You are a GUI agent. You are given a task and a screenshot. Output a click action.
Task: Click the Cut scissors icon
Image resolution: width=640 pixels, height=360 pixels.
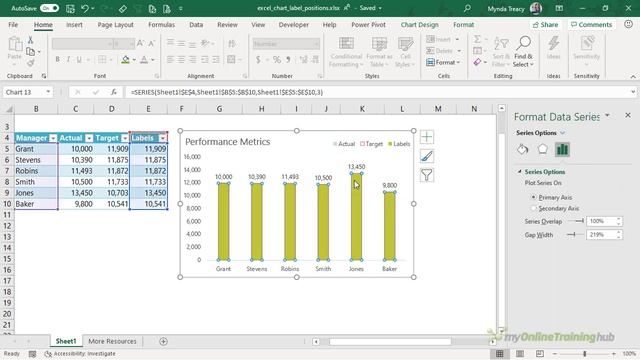tap(30, 40)
